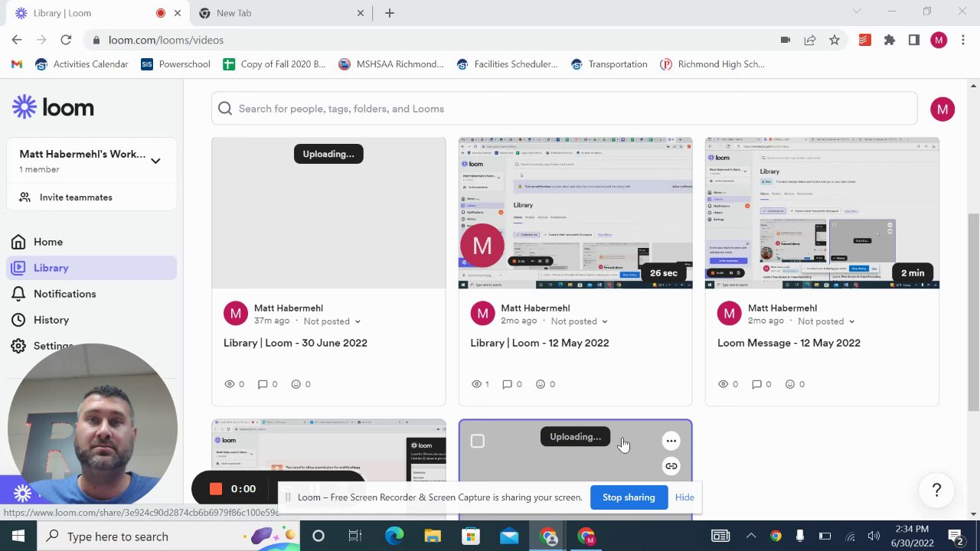This screenshot has height=551, width=980.
Task: Click the comments icon on Library 12 May card
Action: click(507, 384)
